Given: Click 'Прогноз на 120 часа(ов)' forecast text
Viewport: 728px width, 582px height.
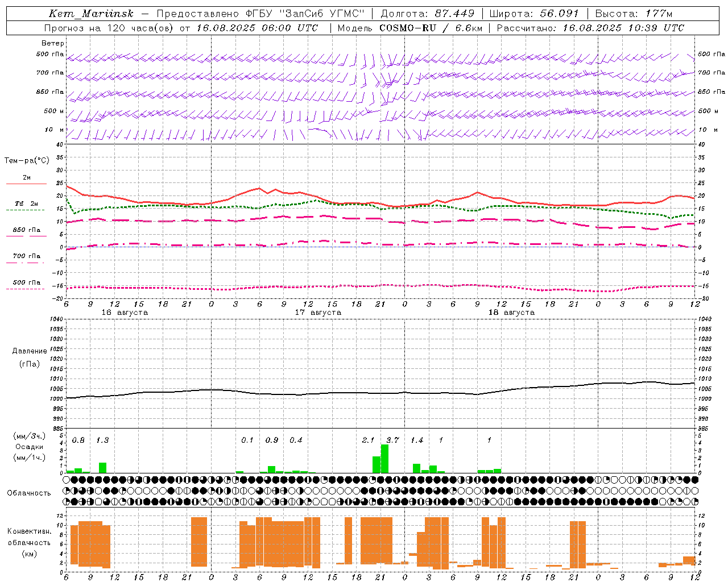Looking at the screenshot, I should pos(109,28).
